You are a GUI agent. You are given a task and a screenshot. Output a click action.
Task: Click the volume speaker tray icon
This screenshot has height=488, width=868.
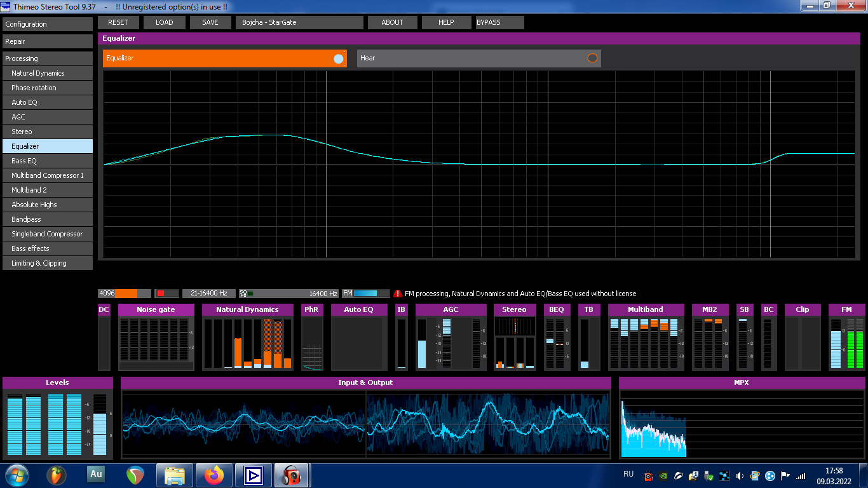740,475
